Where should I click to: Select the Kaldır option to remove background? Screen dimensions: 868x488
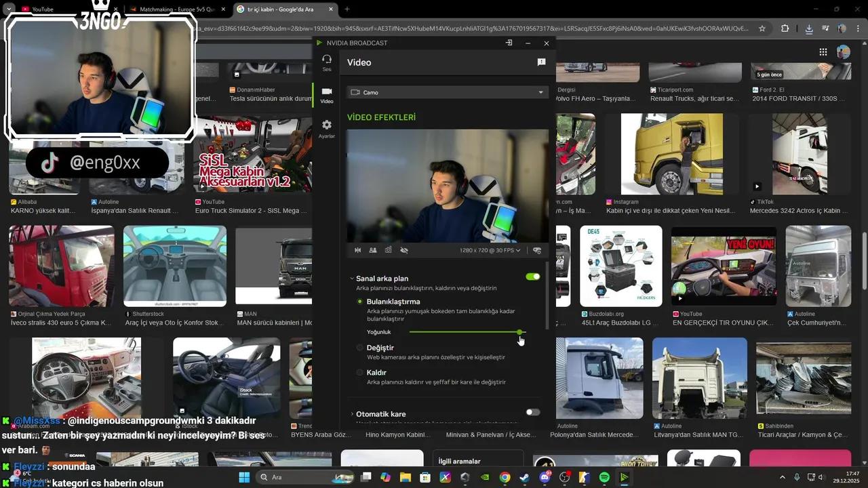pyautogui.click(x=359, y=372)
